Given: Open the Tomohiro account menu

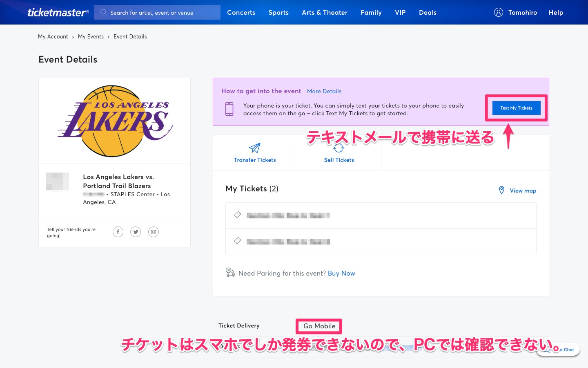Looking at the screenshot, I should tap(523, 12).
